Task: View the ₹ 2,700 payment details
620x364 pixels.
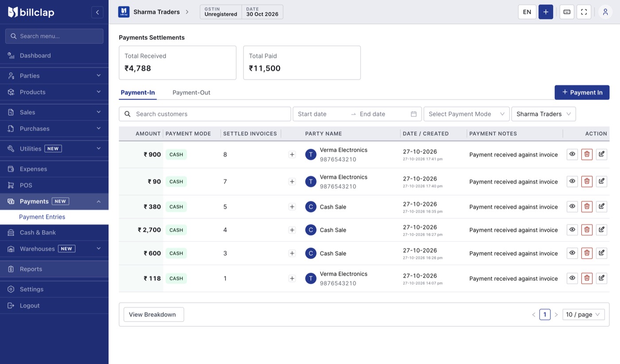Action: point(572,230)
